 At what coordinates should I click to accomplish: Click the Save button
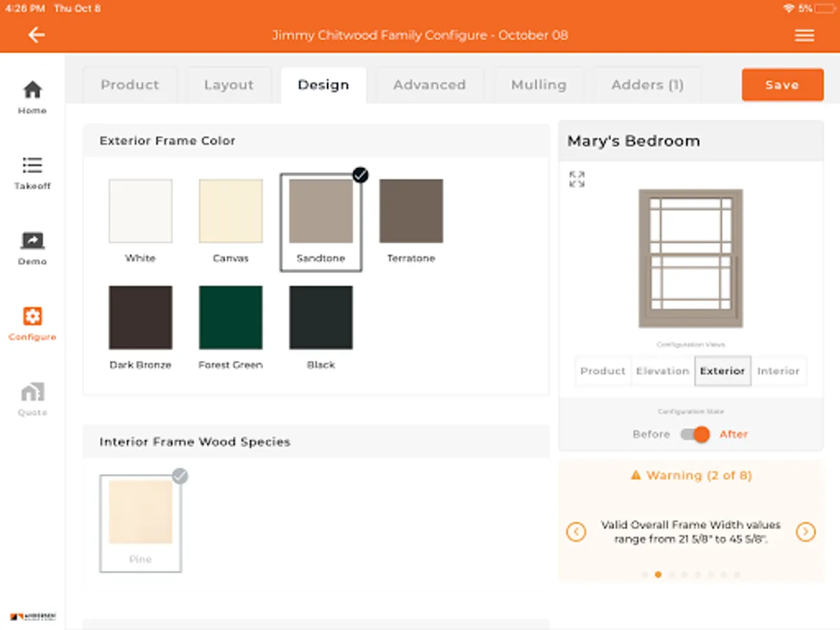point(782,85)
